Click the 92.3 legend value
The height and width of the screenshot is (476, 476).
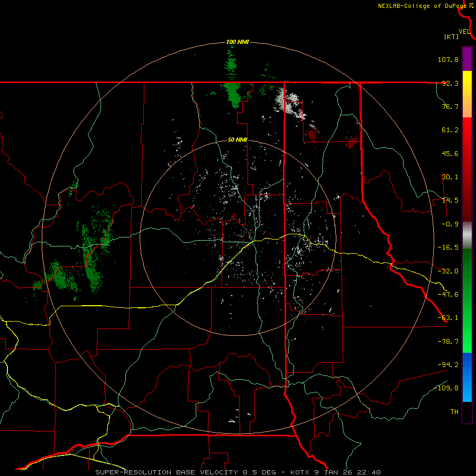point(450,83)
